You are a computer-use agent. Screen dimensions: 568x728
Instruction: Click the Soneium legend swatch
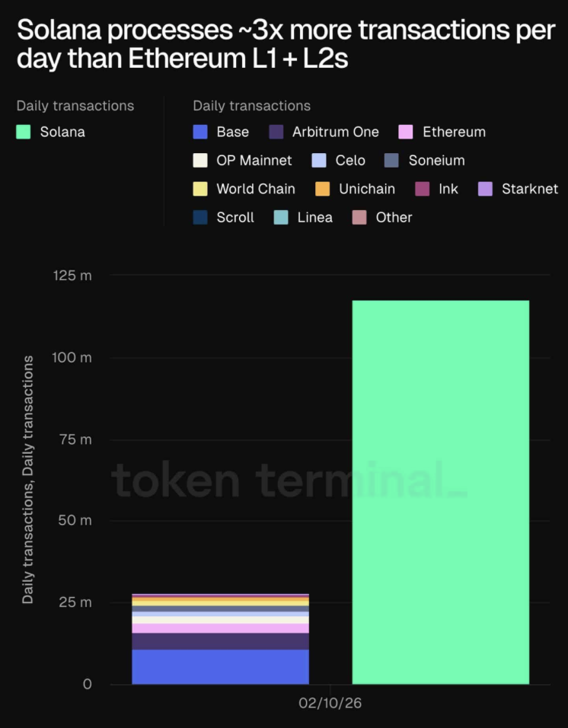point(392,161)
